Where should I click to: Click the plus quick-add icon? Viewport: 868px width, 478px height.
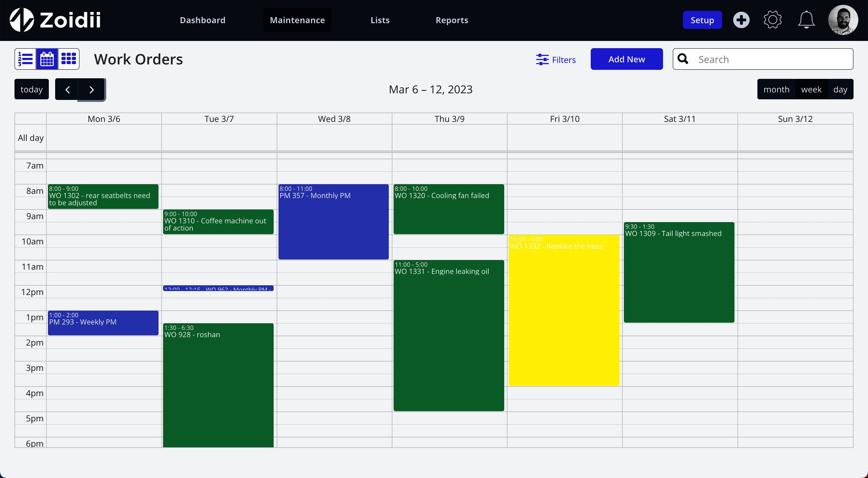point(741,20)
